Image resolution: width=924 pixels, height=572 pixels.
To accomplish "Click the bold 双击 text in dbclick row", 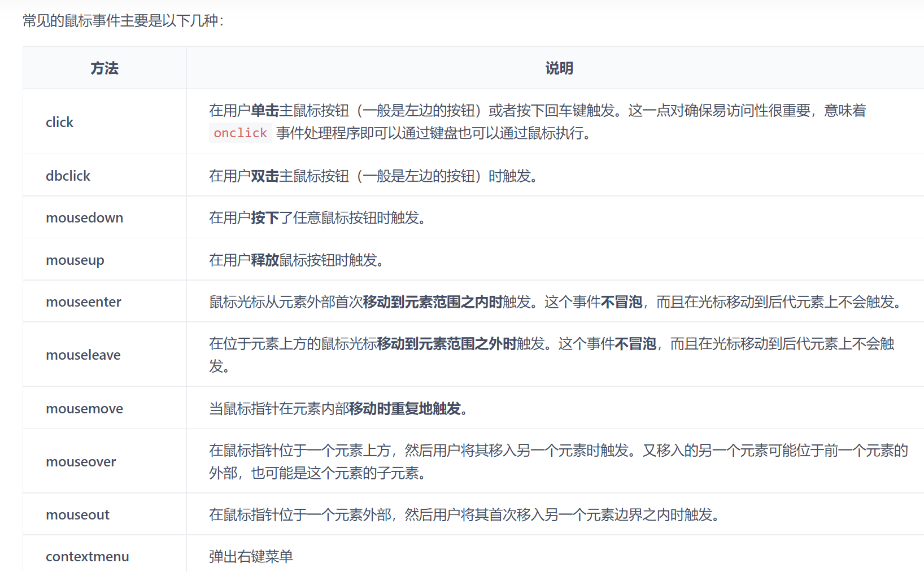I will tap(265, 176).
